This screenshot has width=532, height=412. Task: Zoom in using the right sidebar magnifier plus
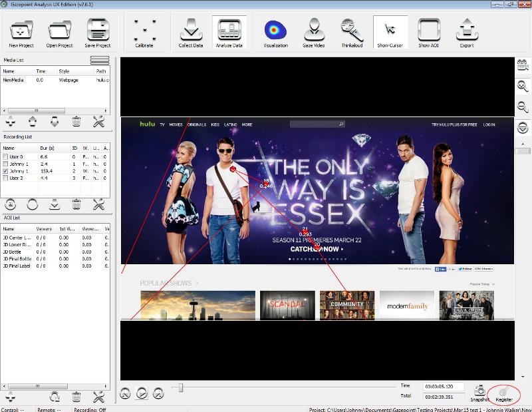pos(523,86)
